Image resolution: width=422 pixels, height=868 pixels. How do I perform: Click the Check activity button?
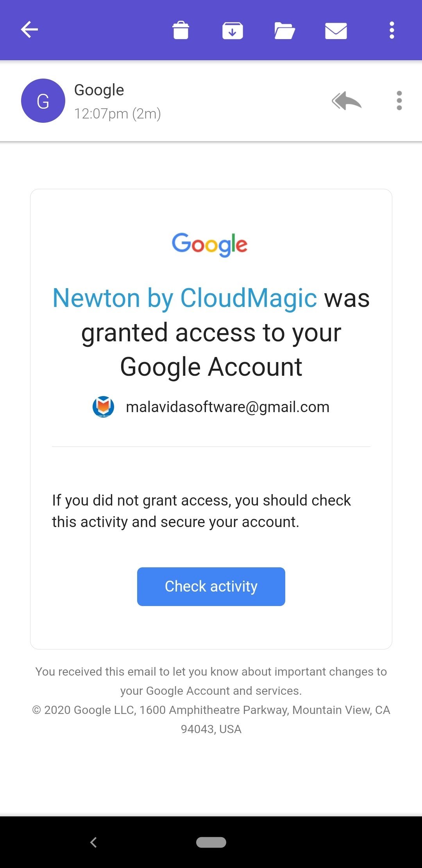pos(211,586)
